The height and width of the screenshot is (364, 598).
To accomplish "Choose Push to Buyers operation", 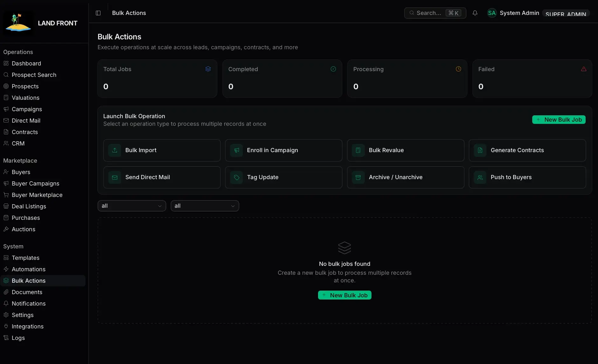I will point(527,177).
